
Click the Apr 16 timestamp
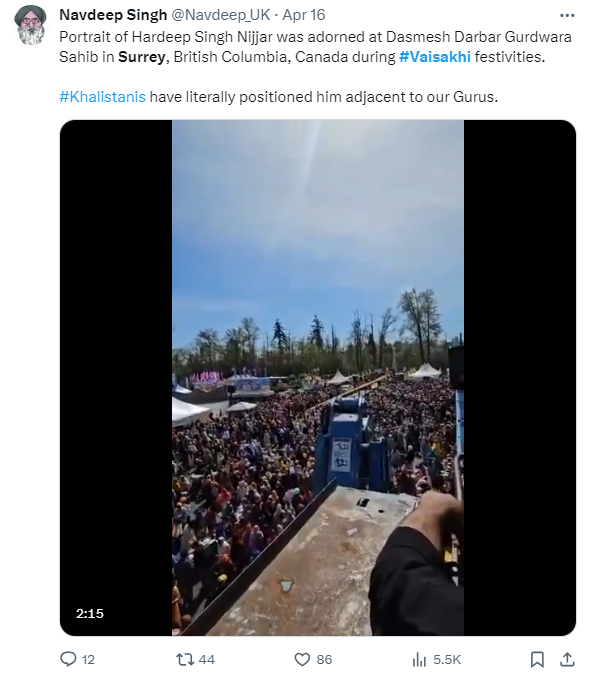pyautogui.click(x=304, y=15)
